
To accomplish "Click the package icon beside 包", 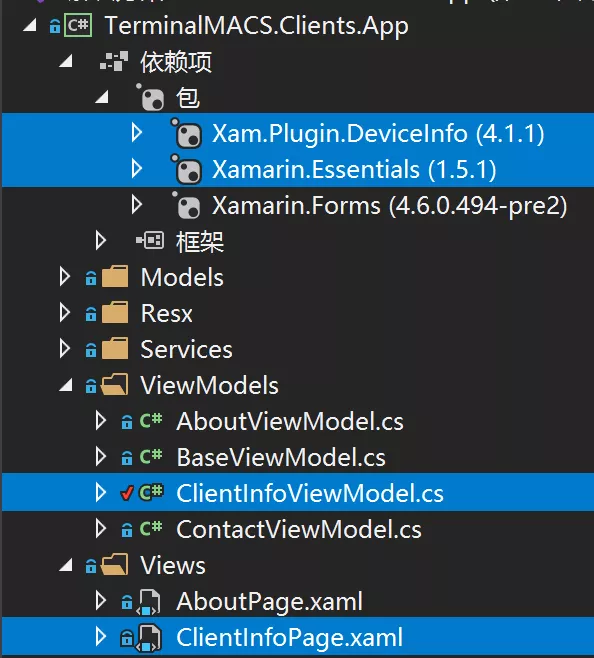I will [x=150, y=97].
